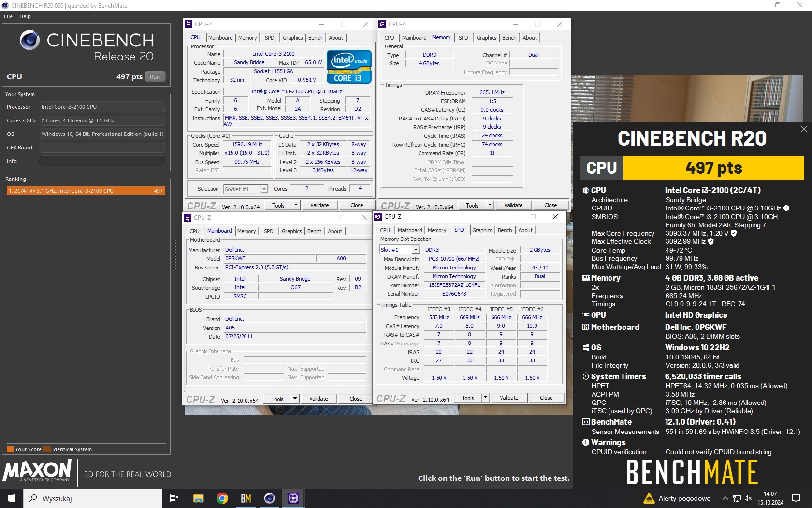Open Tools dropdown arrow in Memory tab window
The image size is (812, 508).
(x=490, y=205)
